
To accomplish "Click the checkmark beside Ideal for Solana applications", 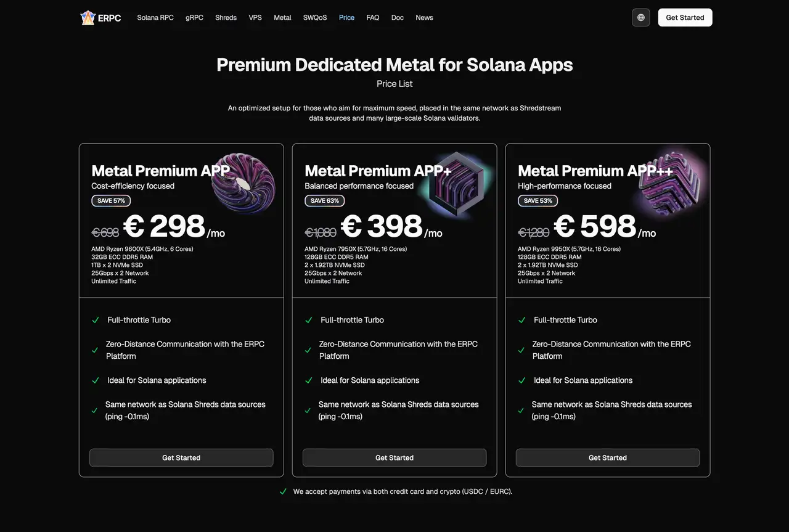I will point(96,380).
